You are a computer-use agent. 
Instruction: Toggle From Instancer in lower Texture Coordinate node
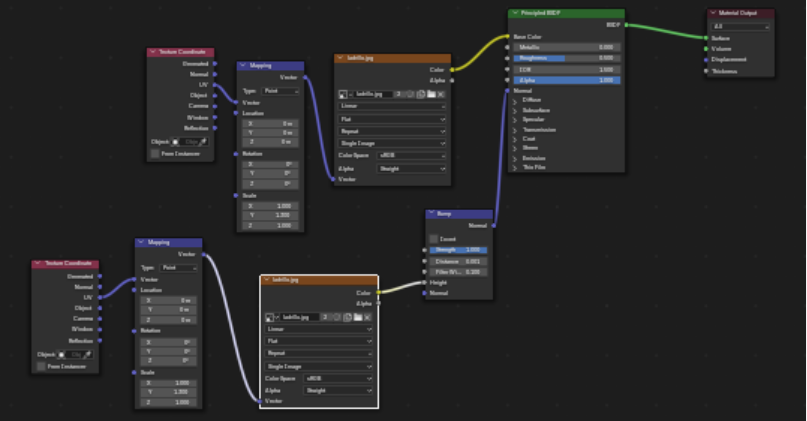tap(40, 366)
